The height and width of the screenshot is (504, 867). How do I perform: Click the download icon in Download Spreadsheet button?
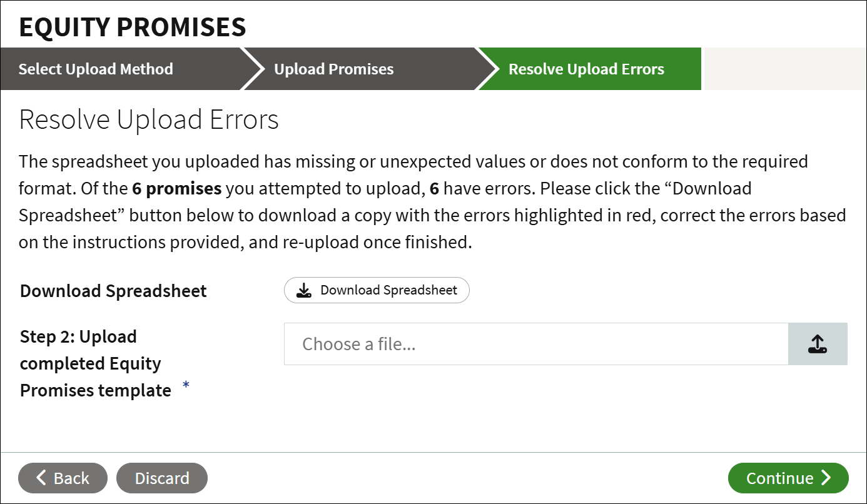[x=304, y=291]
